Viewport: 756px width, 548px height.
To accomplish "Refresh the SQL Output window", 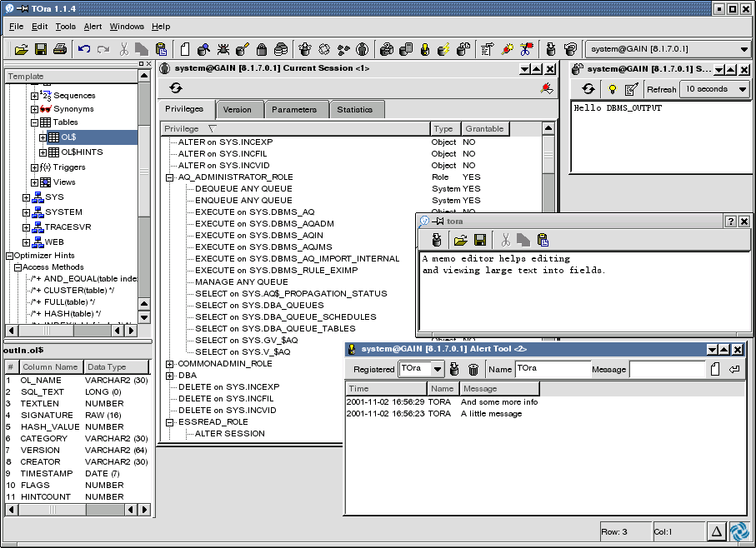I will click(588, 89).
